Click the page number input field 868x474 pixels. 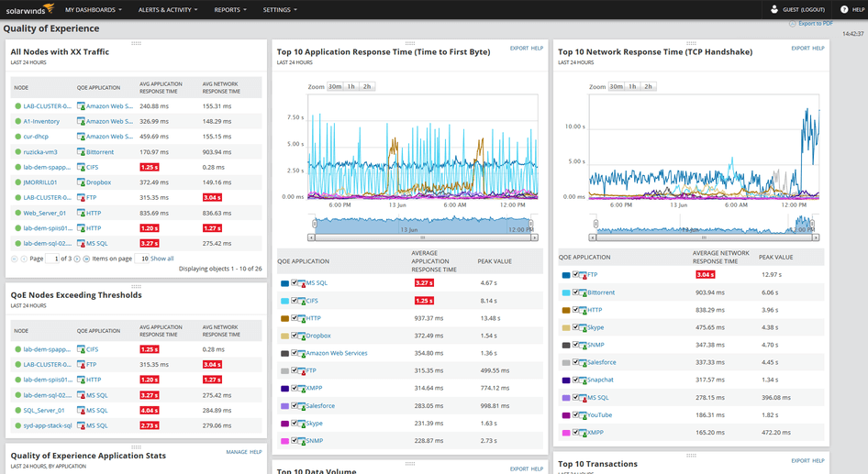pos(53,259)
